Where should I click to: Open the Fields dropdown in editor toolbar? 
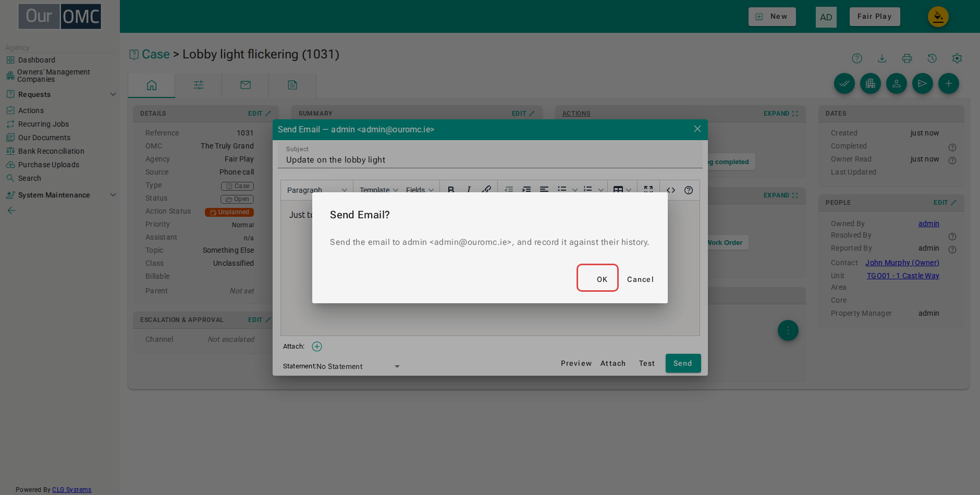[420, 190]
